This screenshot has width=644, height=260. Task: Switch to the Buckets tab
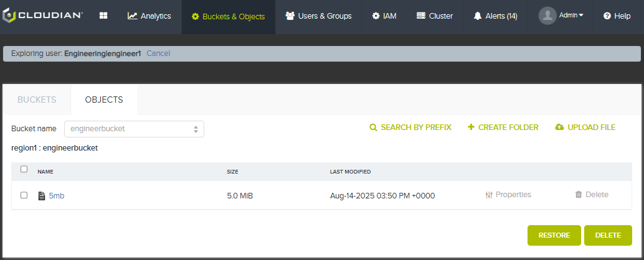[37, 100]
